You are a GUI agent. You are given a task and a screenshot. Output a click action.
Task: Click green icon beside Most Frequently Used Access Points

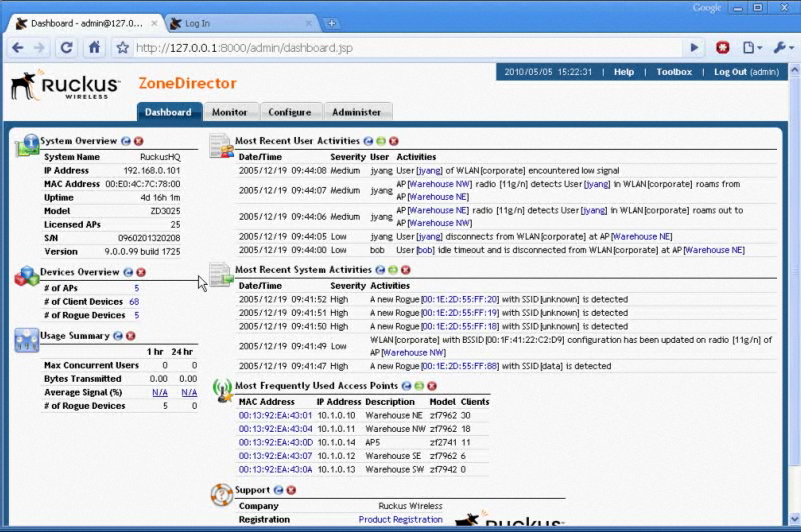click(419, 386)
